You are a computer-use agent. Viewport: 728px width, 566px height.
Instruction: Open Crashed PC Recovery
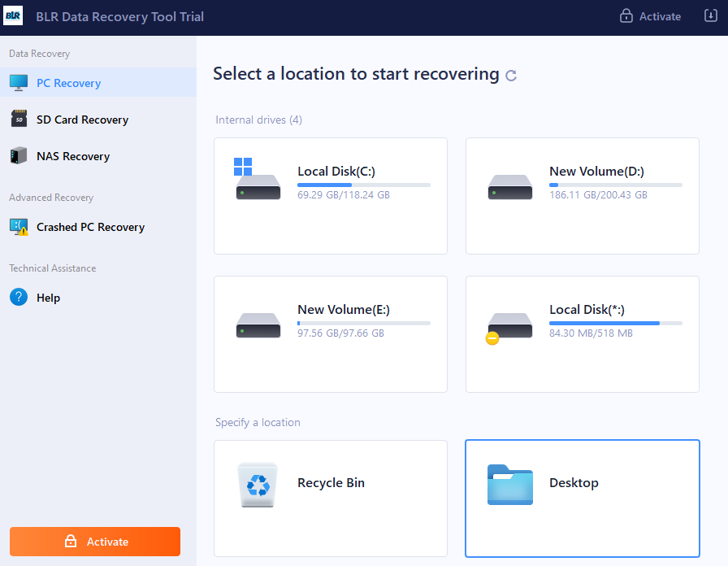tap(98, 227)
